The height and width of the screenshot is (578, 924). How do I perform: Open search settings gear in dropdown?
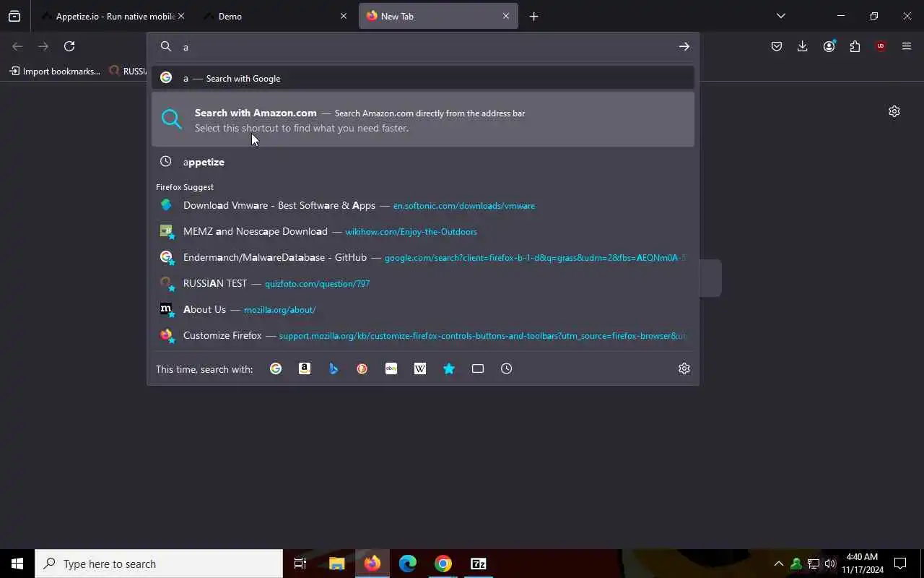coord(684,368)
